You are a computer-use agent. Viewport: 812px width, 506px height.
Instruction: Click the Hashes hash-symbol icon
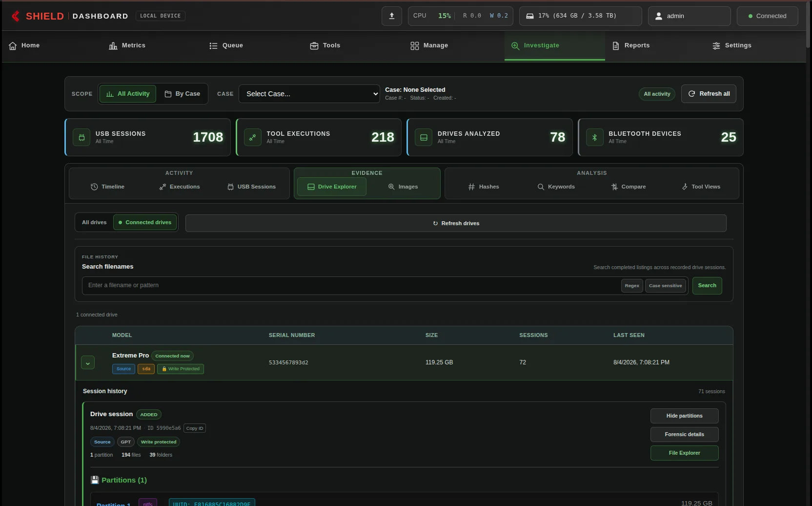pos(471,187)
